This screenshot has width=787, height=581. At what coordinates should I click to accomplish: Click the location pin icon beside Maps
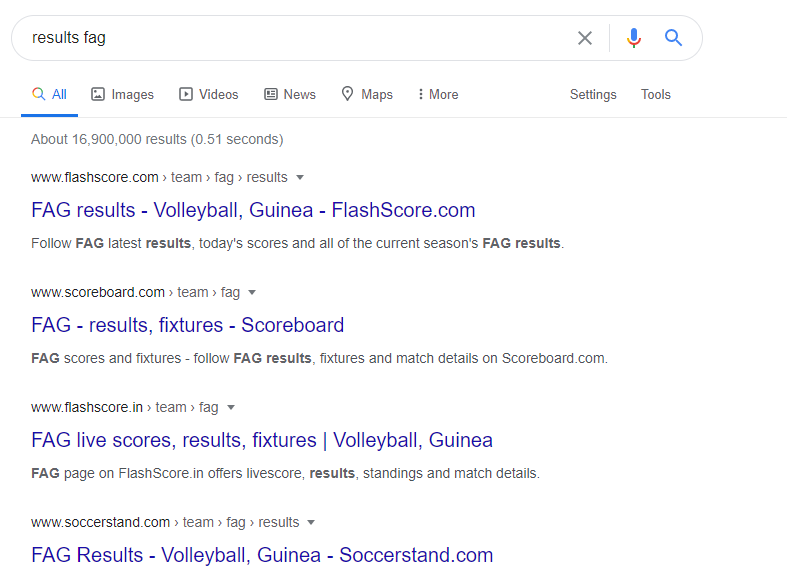pyautogui.click(x=347, y=94)
